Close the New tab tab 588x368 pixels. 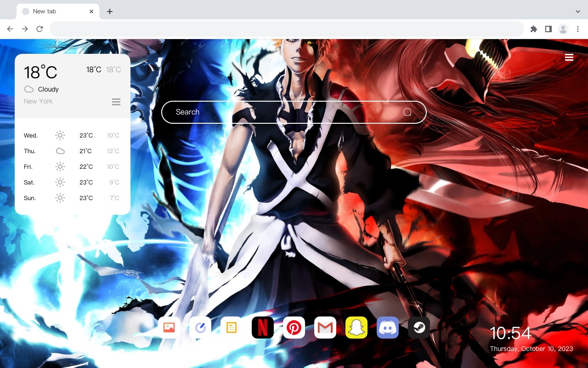[x=92, y=11]
